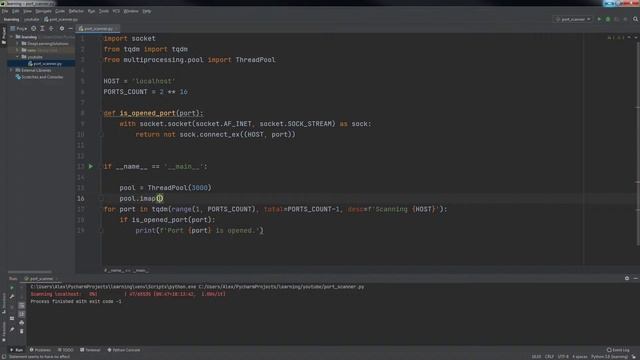Open the Python Console tool window
Screen dimensions: 640x360
[x=124, y=350]
